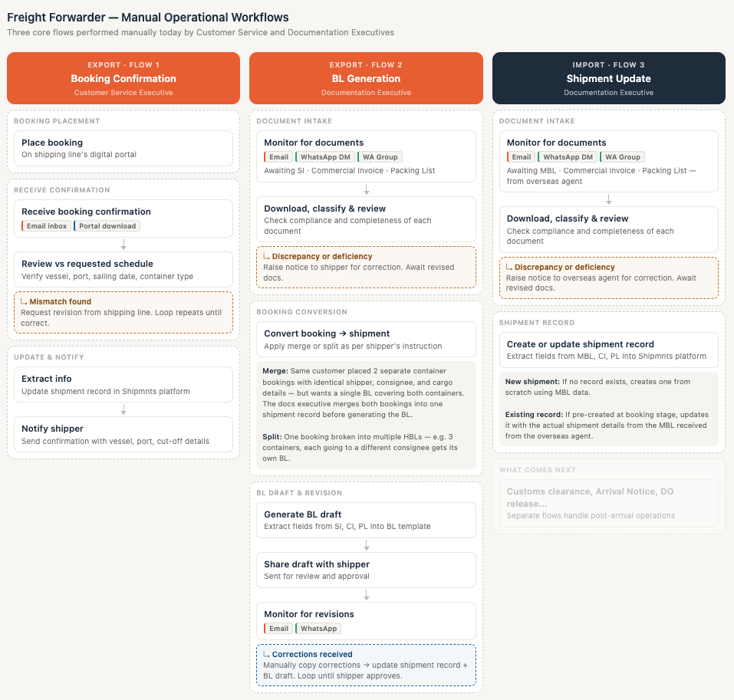
Task: Select the Convert booking → shipment card
Action: coord(366,339)
